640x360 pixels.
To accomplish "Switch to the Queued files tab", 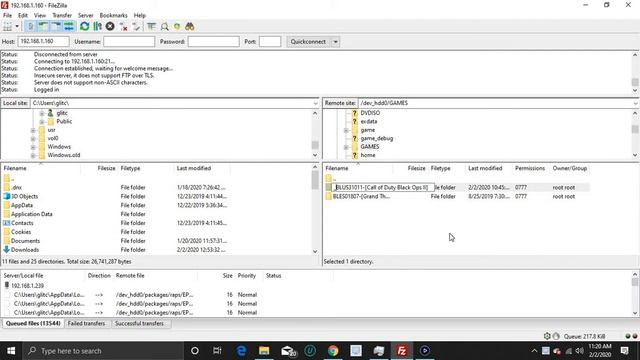I will [x=33, y=323].
